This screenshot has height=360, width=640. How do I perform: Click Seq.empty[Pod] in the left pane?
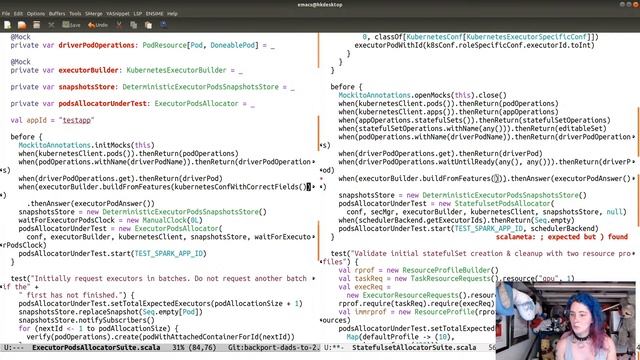coord(172,312)
